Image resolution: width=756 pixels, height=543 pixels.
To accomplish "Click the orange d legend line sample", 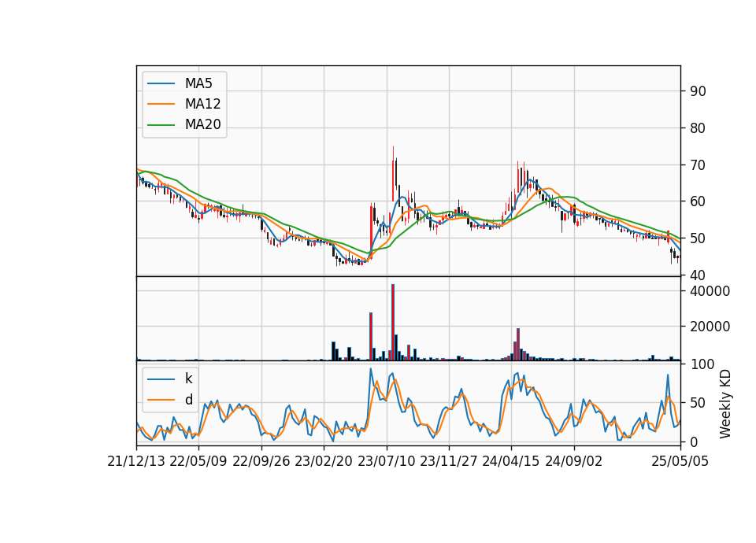I will (161, 400).
